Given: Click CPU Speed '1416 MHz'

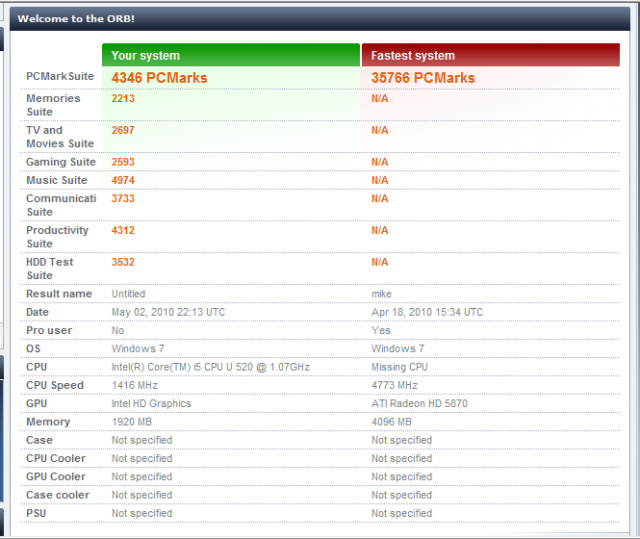Looking at the screenshot, I should pos(135,385).
